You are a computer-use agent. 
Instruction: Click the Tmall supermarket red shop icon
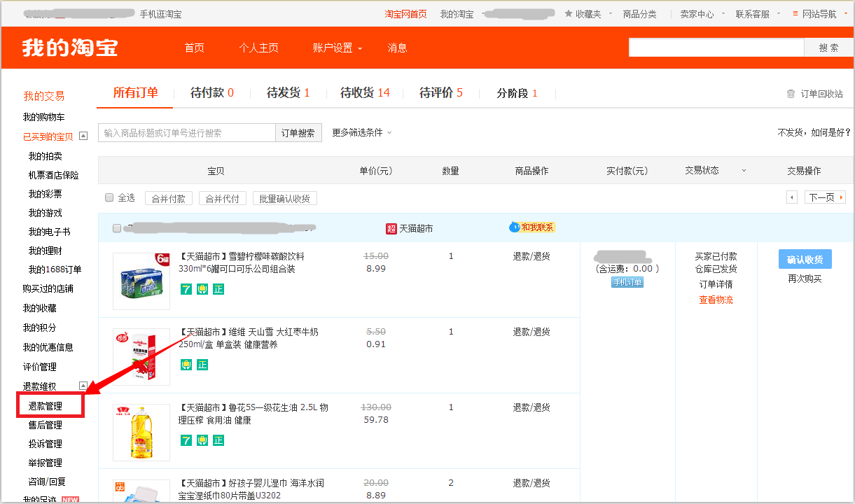click(x=391, y=228)
